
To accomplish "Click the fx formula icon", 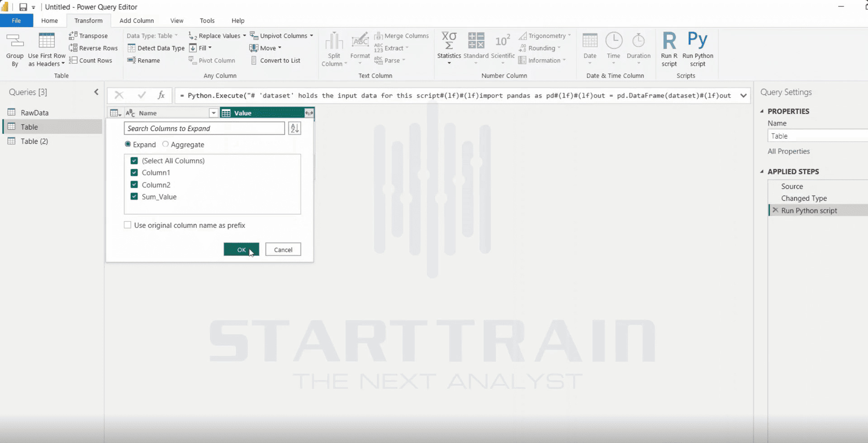I will [x=161, y=95].
